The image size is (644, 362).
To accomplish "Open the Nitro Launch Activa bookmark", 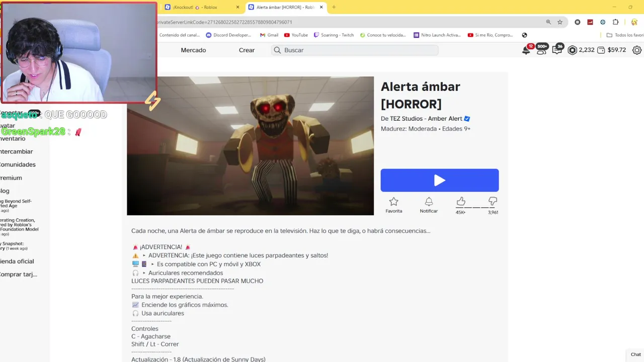I will click(x=437, y=35).
